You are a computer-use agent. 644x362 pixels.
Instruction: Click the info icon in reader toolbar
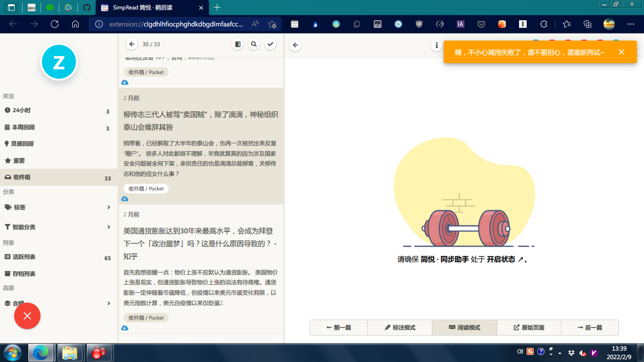pyautogui.click(x=437, y=45)
